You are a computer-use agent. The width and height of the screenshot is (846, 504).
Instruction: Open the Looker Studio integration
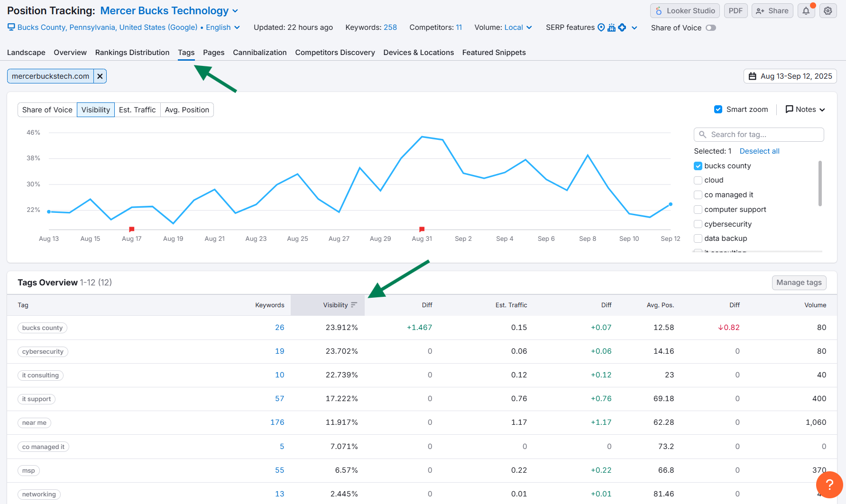pos(685,10)
